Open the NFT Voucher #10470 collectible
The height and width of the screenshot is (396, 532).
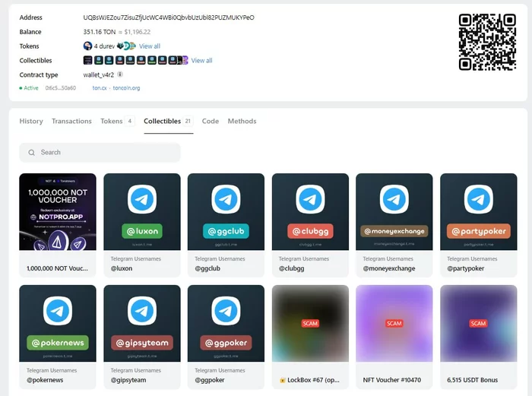pyautogui.click(x=394, y=337)
